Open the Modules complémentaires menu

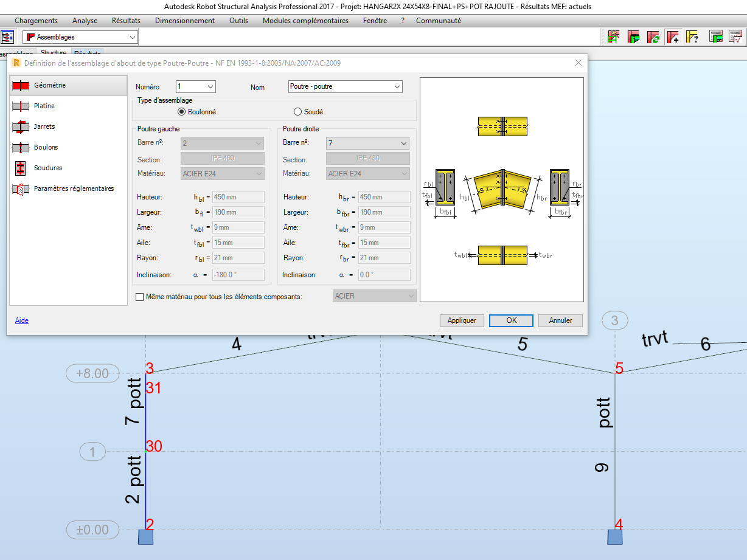pyautogui.click(x=305, y=21)
